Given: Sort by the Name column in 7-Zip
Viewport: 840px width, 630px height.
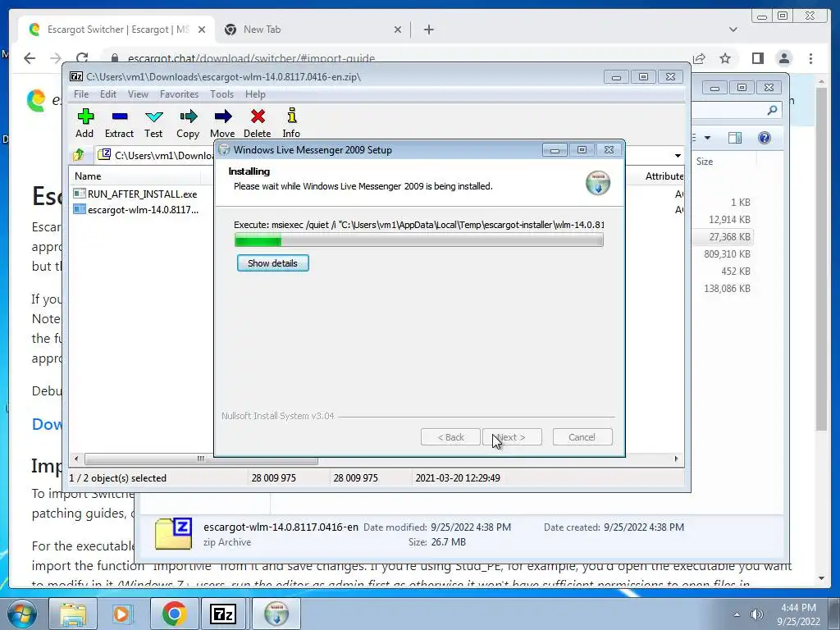Looking at the screenshot, I should [x=136, y=176].
